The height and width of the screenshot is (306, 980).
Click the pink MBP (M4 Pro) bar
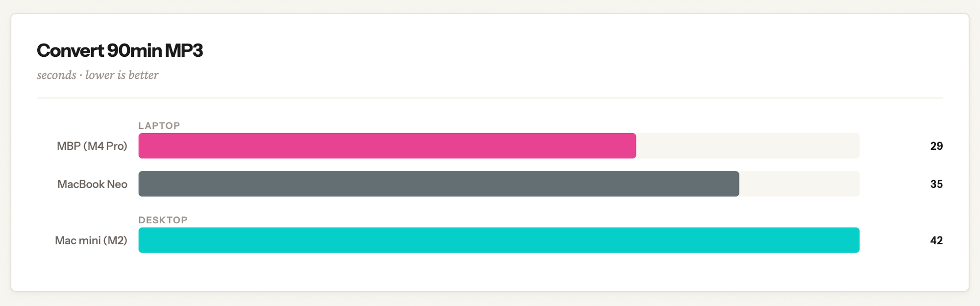click(387, 146)
